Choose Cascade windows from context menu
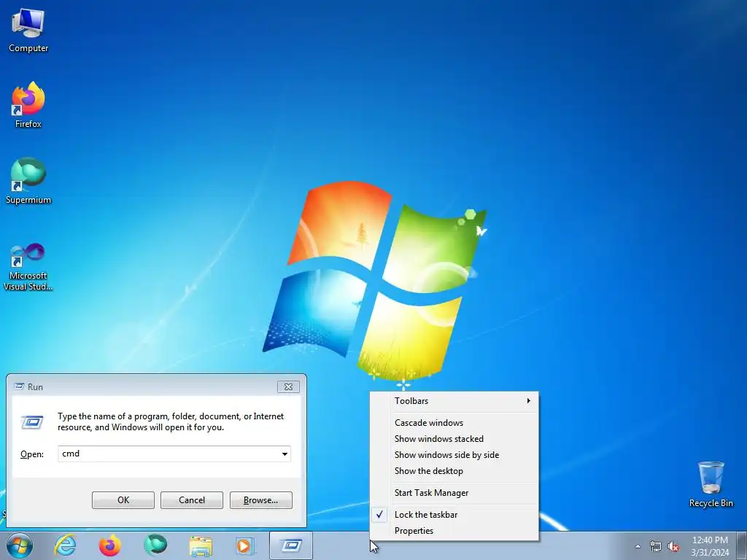The height and width of the screenshot is (560, 747). click(454, 423)
